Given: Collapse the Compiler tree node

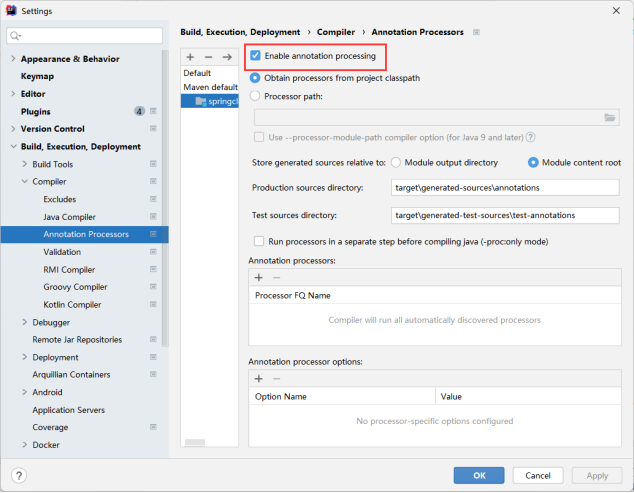Looking at the screenshot, I should [x=25, y=182].
